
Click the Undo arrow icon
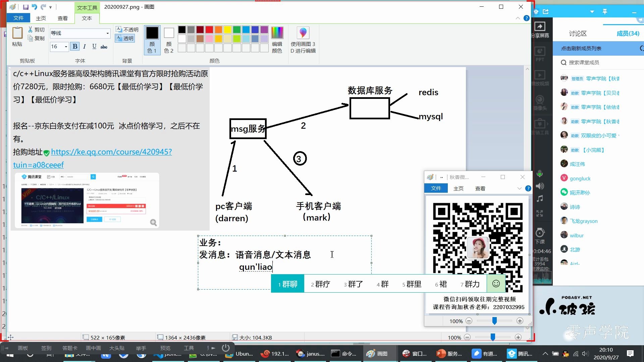34,7
